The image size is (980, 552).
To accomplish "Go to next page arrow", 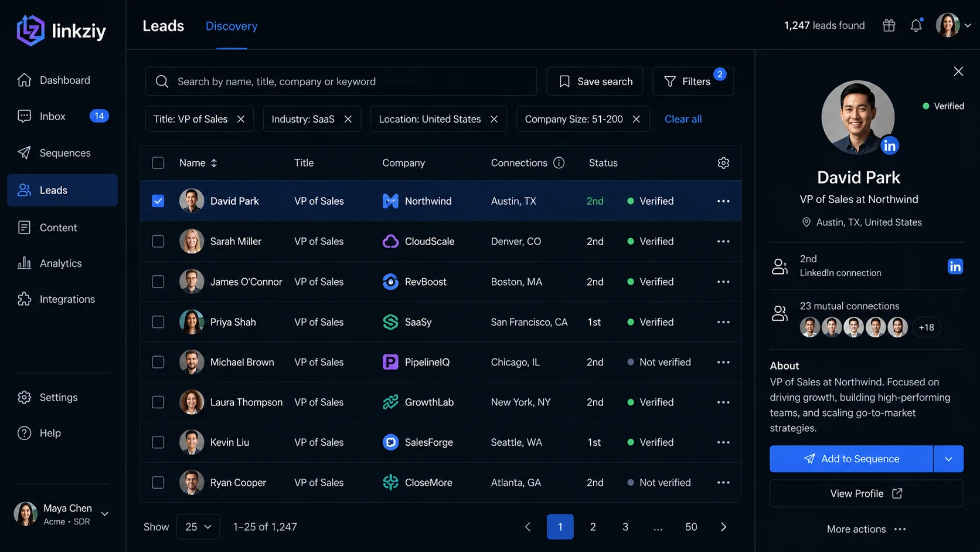I will [x=723, y=527].
